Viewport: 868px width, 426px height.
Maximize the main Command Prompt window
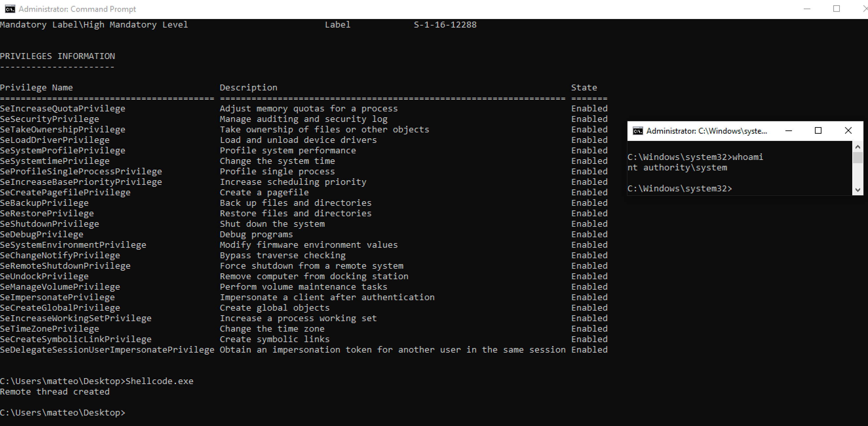[836, 9]
